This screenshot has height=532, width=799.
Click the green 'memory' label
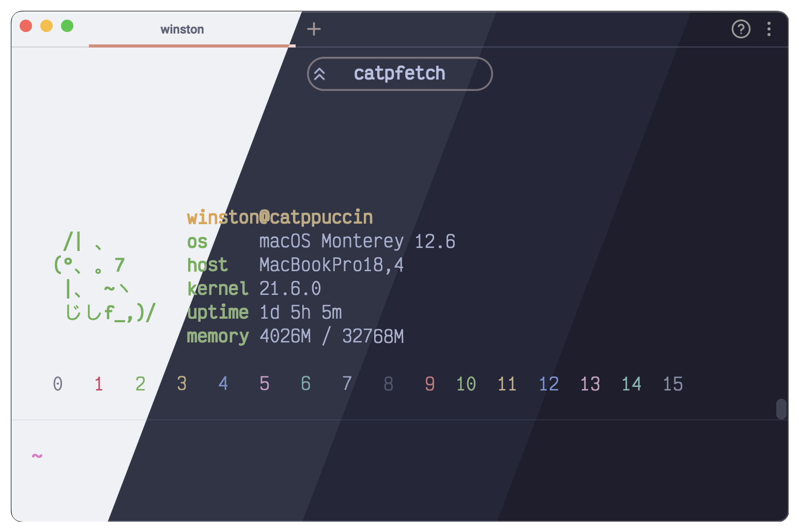click(x=218, y=337)
